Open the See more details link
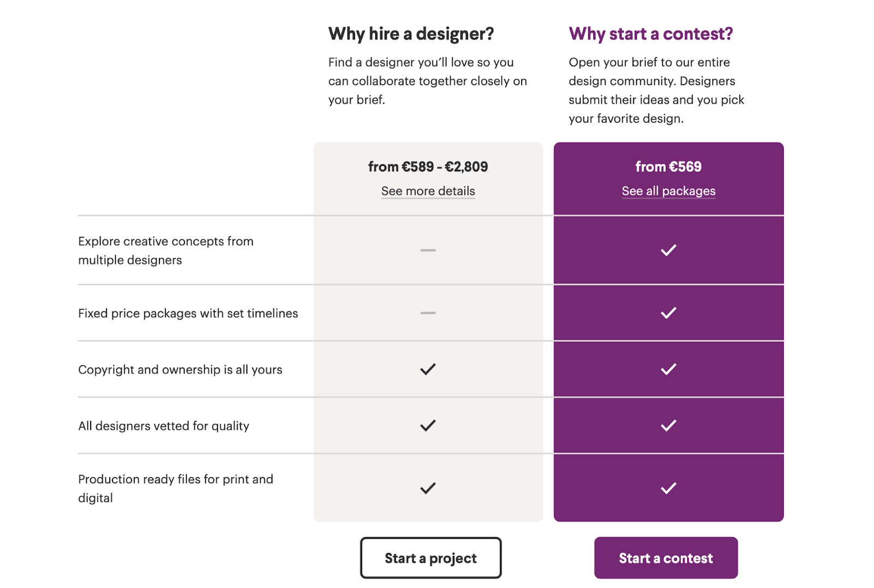Screen dimensions: 874x588 (x=428, y=191)
